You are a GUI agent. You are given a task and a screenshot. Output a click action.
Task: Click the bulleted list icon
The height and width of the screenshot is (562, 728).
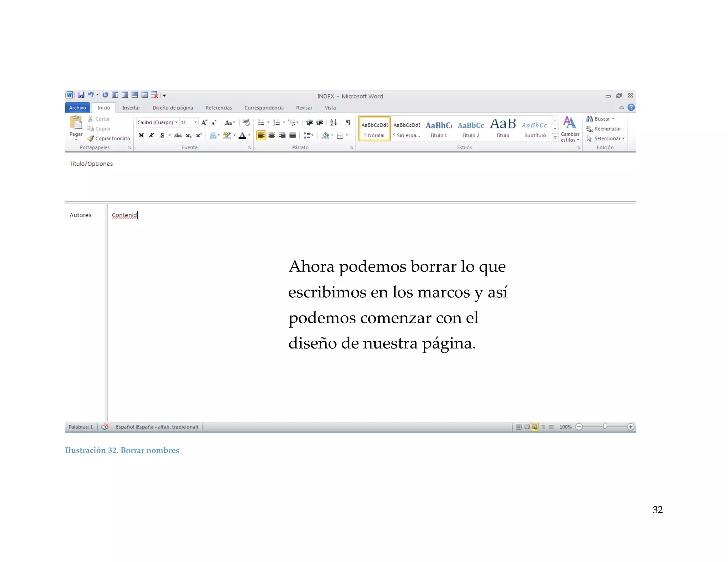coord(261,123)
